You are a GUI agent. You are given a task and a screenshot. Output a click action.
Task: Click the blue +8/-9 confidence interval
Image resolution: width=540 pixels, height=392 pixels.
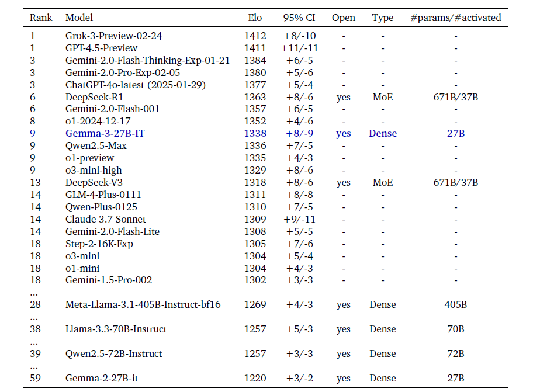coord(299,134)
